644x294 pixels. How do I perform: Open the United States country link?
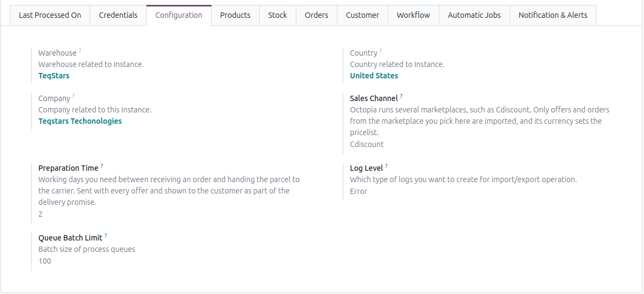[374, 76]
